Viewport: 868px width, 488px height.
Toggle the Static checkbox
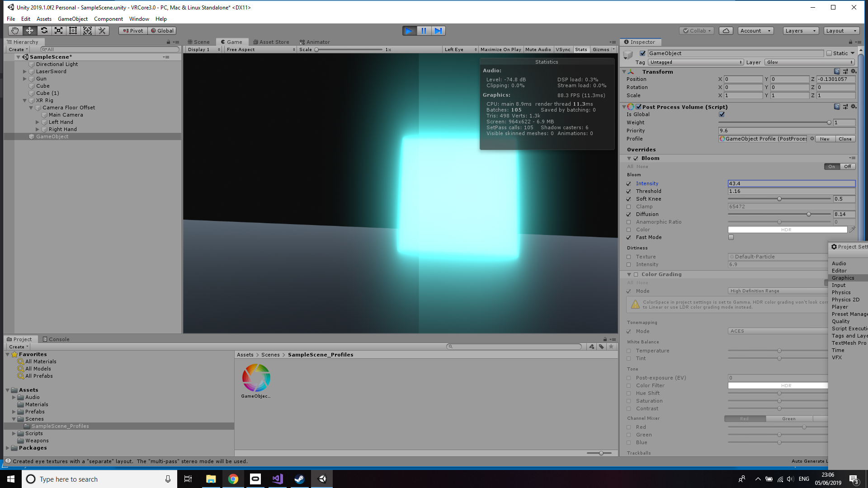click(829, 53)
